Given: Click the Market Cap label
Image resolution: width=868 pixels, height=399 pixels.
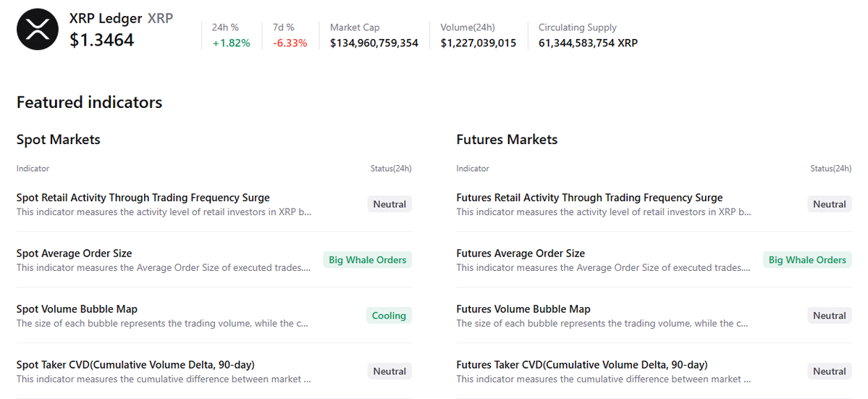Looking at the screenshot, I should click(355, 27).
